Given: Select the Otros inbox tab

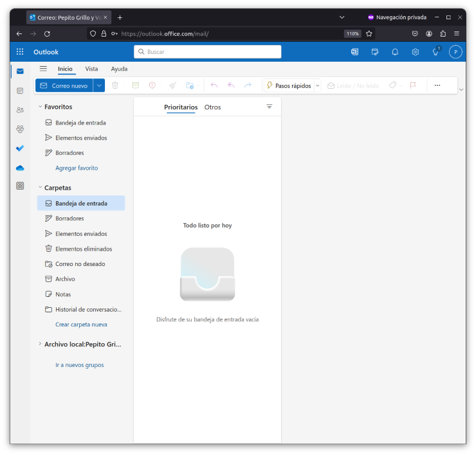Looking at the screenshot, I should pyautogui.click(x=212, y=107).
